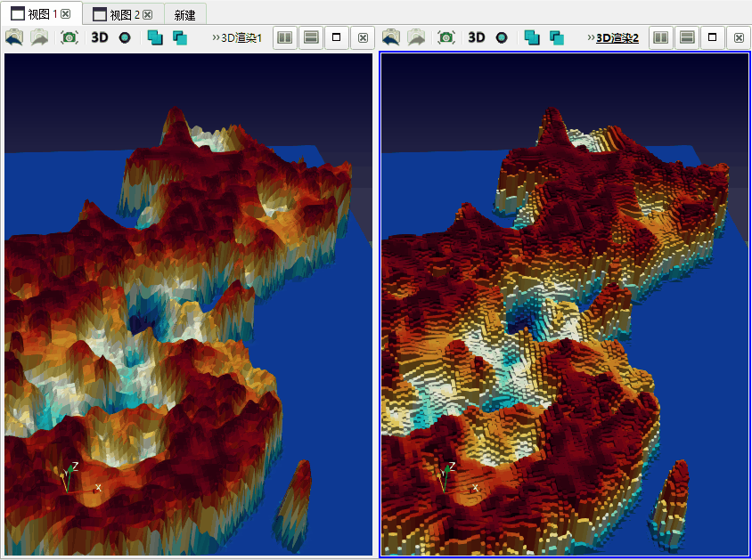The image size is (752, 560).
Task: Maximize the 3D渲染1 pane
Action: click(x=337, y=37)
